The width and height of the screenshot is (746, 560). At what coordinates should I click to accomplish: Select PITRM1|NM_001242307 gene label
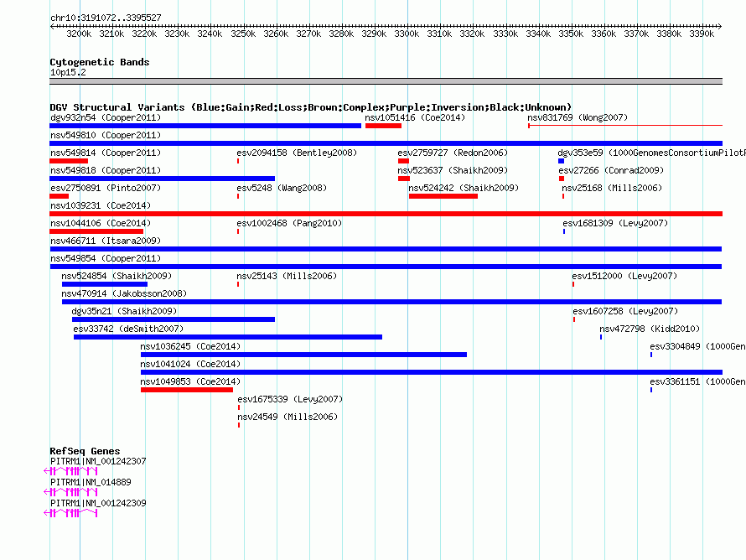pos(98,461)
